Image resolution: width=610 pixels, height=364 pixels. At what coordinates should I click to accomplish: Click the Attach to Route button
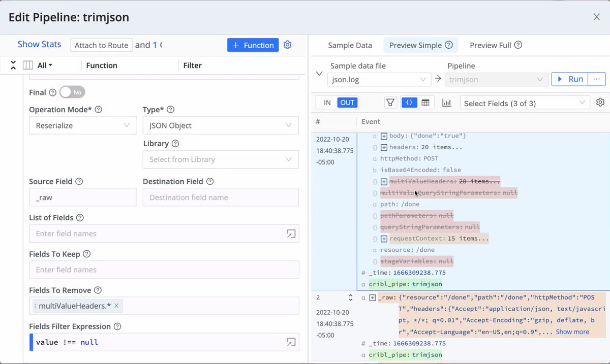click(101, 45)
